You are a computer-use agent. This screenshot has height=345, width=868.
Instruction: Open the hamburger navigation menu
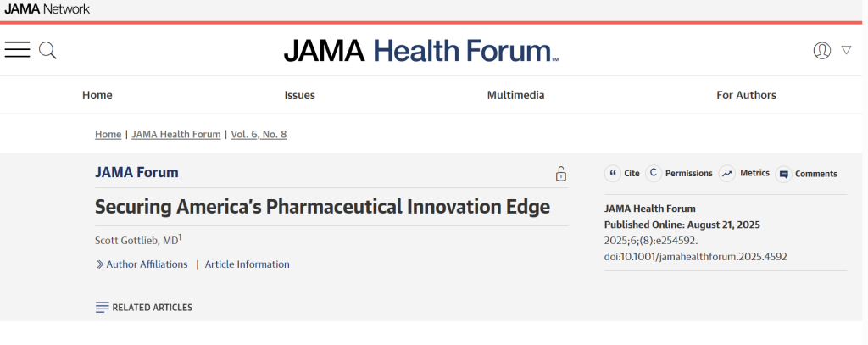(x=17, y=50)
